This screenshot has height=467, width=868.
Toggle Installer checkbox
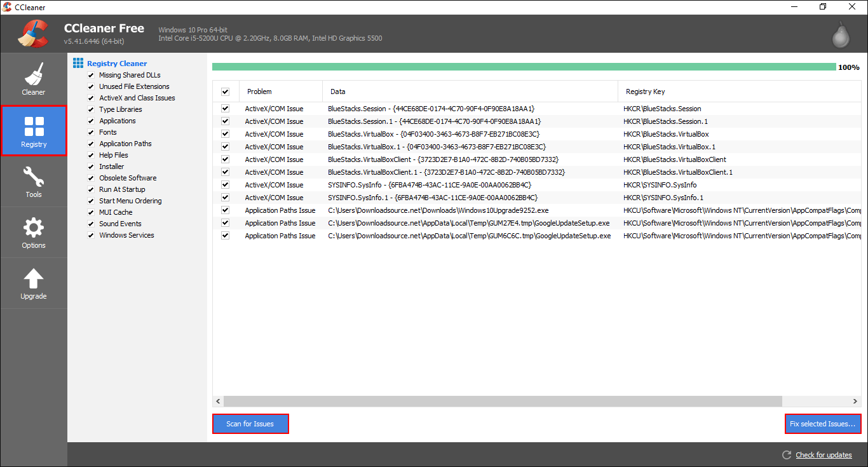91,166
